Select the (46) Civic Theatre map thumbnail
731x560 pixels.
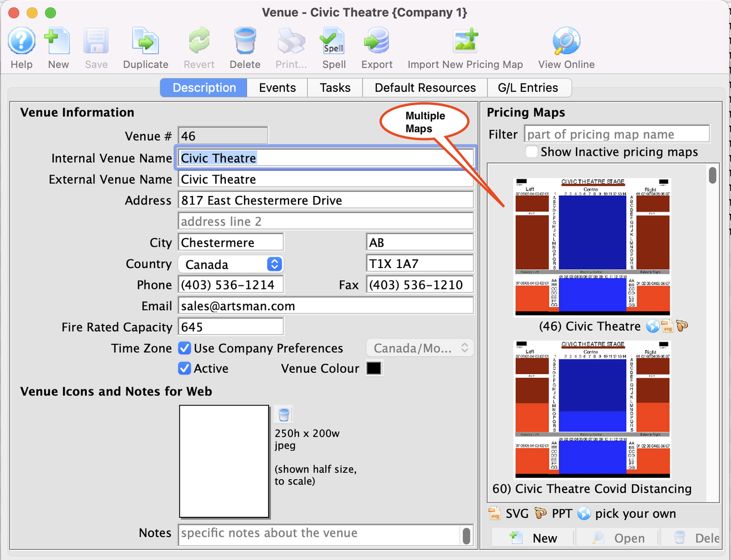click(592, 247)
